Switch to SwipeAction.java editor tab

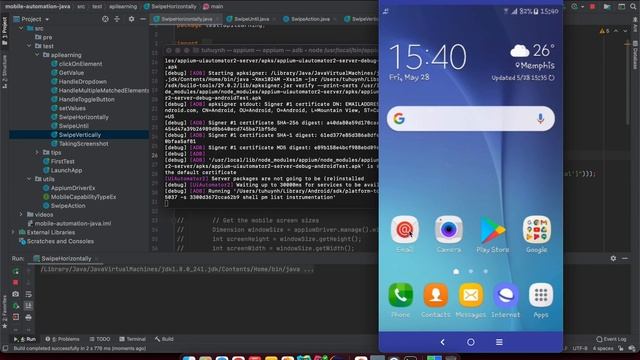309,19
